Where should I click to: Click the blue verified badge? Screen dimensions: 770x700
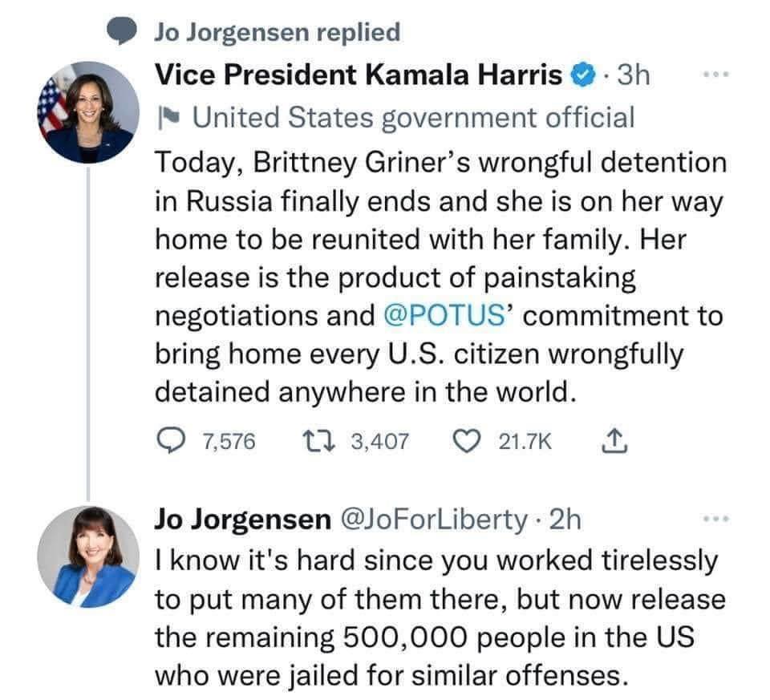click(x=583, y=75)
